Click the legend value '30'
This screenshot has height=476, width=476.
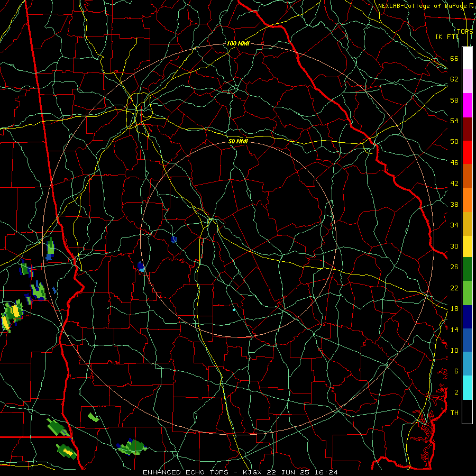454,246
